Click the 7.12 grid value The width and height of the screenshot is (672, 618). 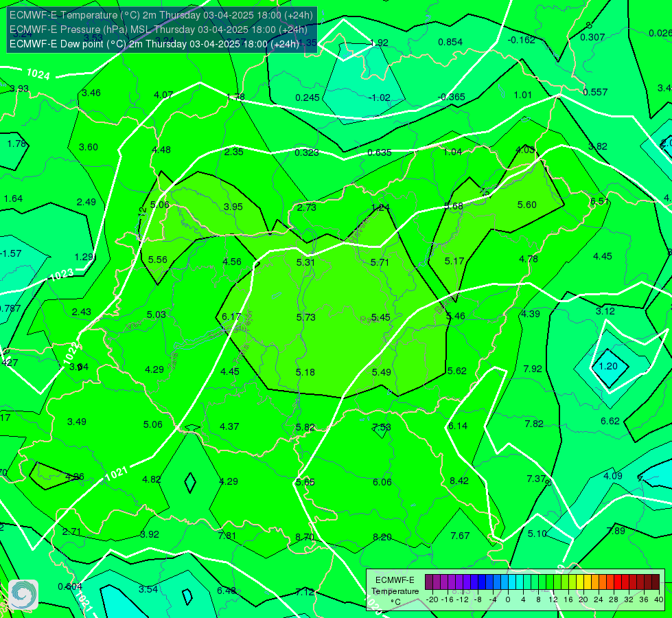(305, 593)
